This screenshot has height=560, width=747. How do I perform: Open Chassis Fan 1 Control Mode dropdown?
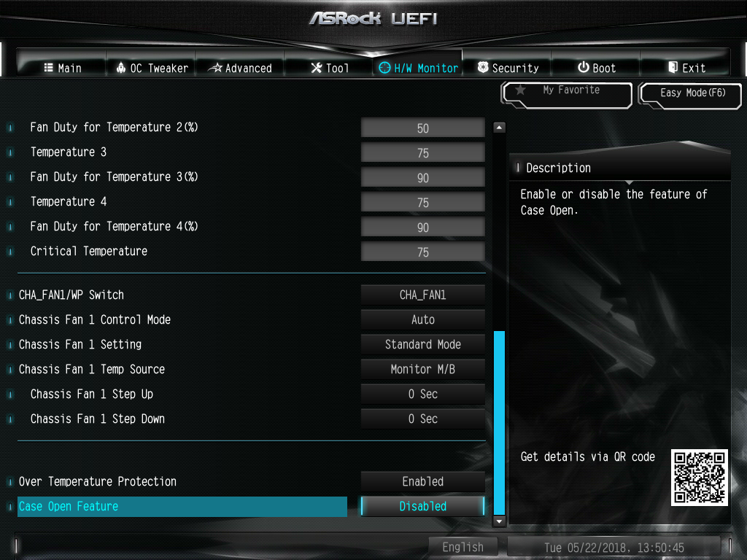coord(422,319)
